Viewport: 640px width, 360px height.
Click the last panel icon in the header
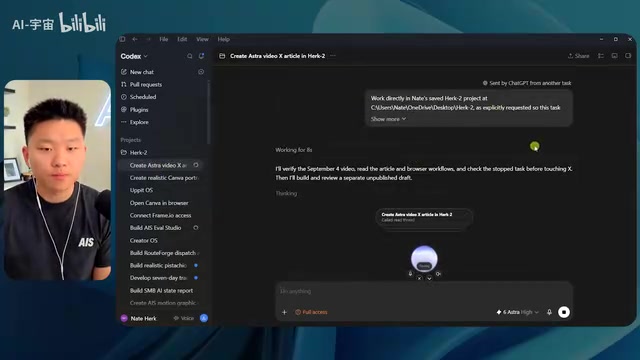coord(628,56)
